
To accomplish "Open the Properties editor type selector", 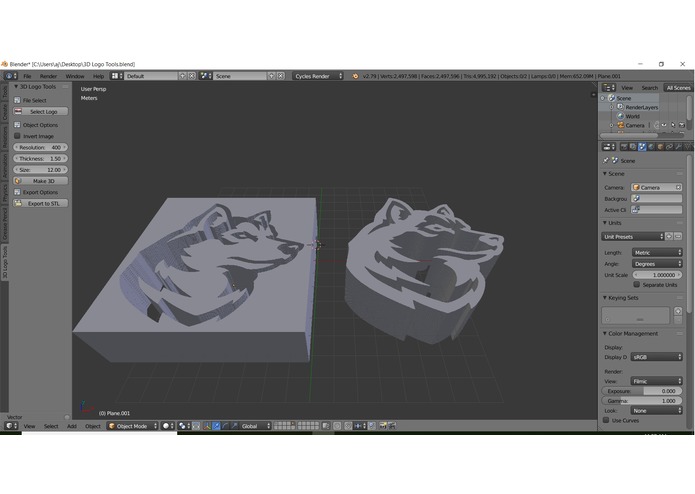I will click(609, 147).
